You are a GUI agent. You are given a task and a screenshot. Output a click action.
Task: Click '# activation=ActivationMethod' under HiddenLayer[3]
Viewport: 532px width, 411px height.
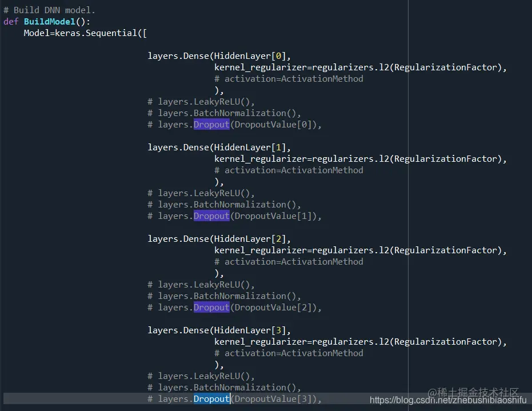tap(289, 353)
